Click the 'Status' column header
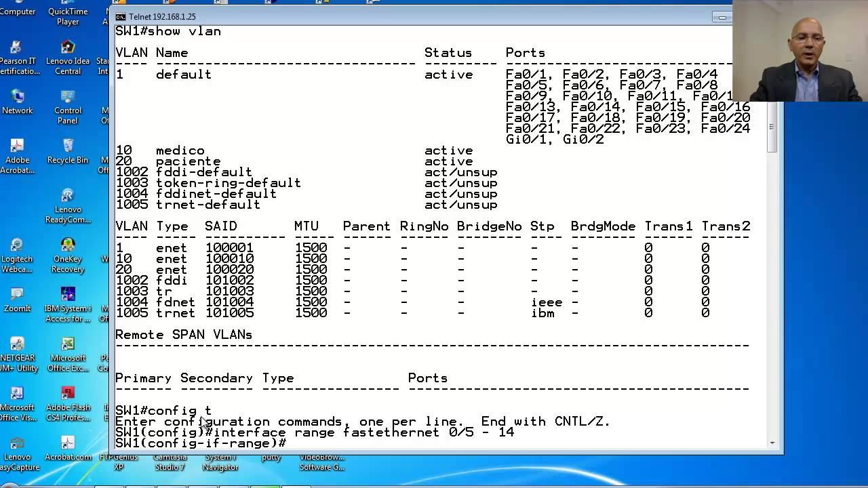Image resolution: width=868 pixels, height=488 pixels. coord(448,53)
